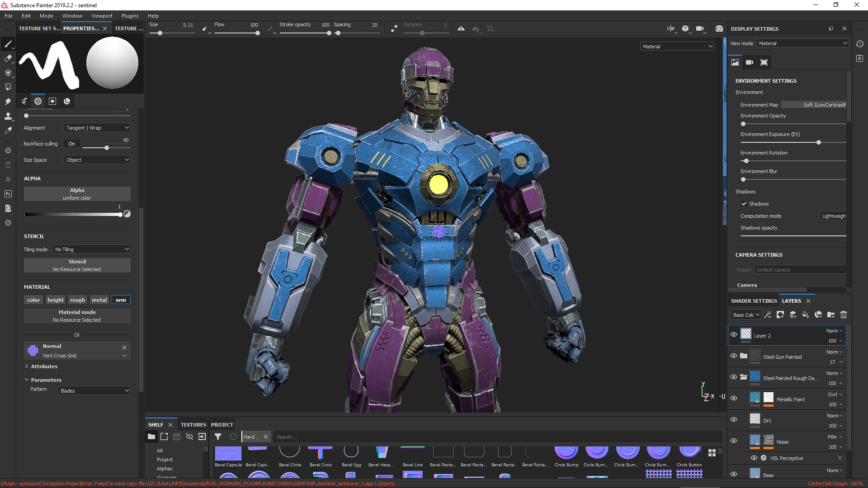Select the Clone stamp tool
Image resolution: width=868 pixels, height=488 pixels.
coord(8,116)
